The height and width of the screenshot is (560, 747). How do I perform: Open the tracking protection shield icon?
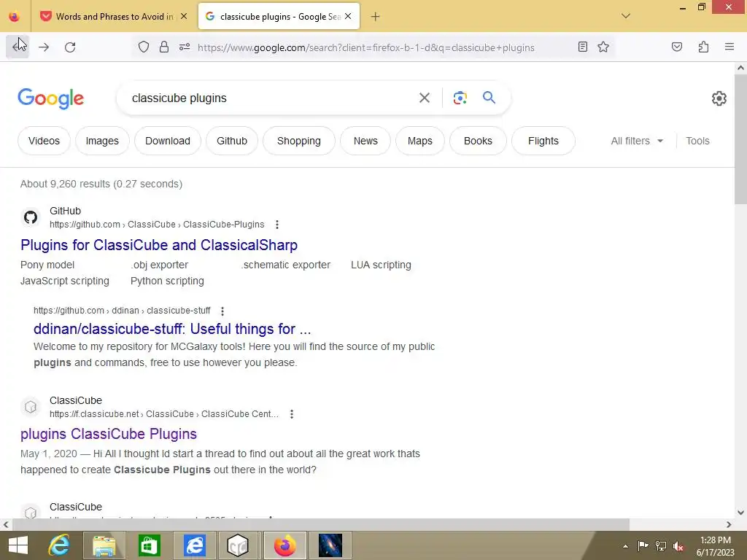tap(144, 47)
